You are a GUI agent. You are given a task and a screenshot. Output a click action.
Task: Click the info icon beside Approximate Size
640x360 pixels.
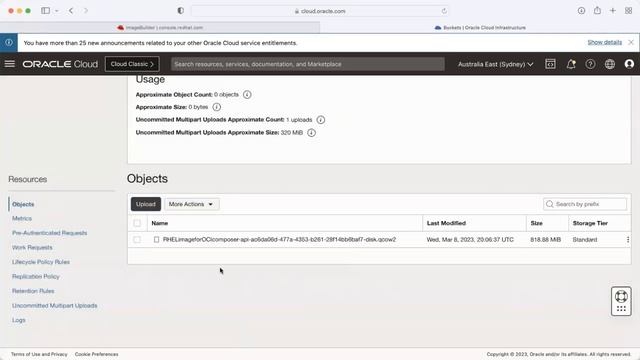click(217, 107)
